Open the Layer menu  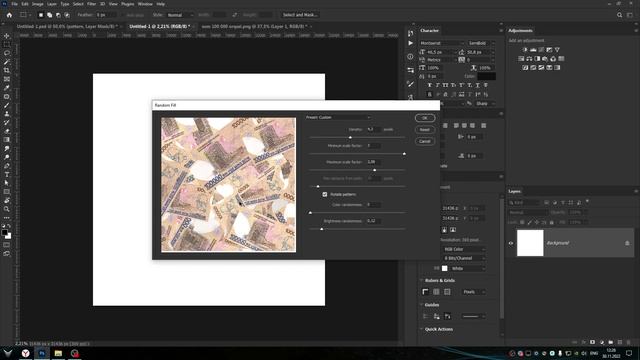click(52, 4)
